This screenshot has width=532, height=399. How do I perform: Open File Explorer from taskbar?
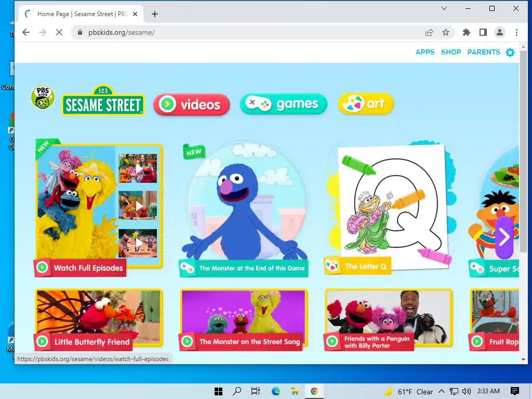[x=295, y=391]
